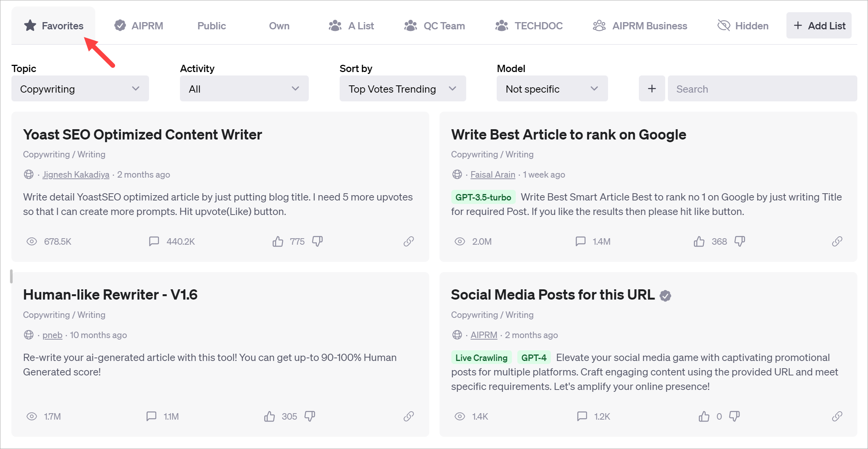Open author Jignesh Kakadiya's link
Screen dimensions: 868x449
pos(75,175)
